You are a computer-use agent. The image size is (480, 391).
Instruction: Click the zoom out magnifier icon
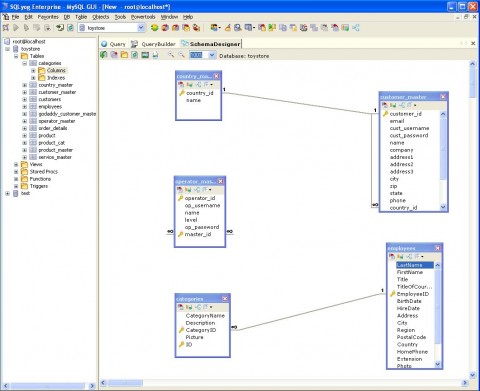pyautogui.click(x=181, y=55)
